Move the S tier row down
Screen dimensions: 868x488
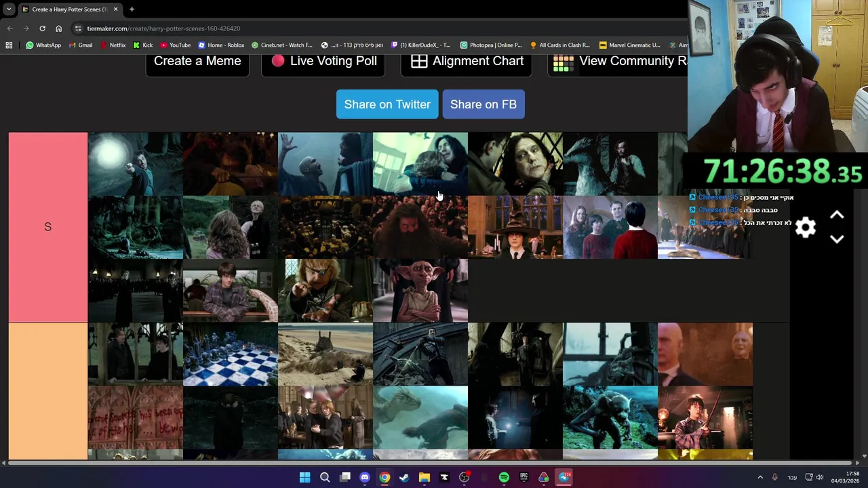click(837, 239)
